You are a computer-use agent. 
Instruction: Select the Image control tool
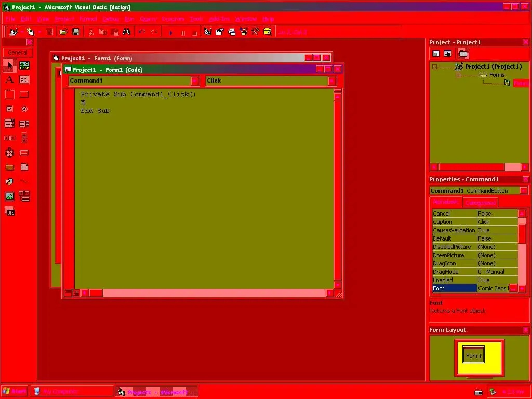point(10,196)
